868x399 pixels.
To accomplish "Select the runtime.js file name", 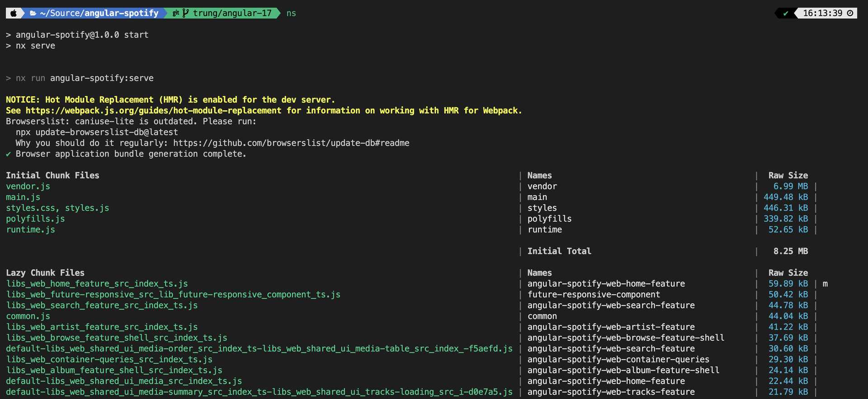I will point(30,230).
